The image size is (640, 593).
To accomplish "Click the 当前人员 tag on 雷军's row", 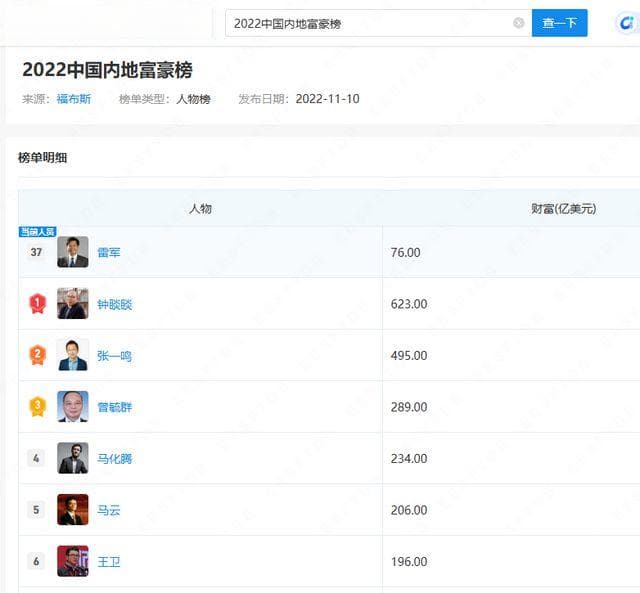I will click(37, 232).
